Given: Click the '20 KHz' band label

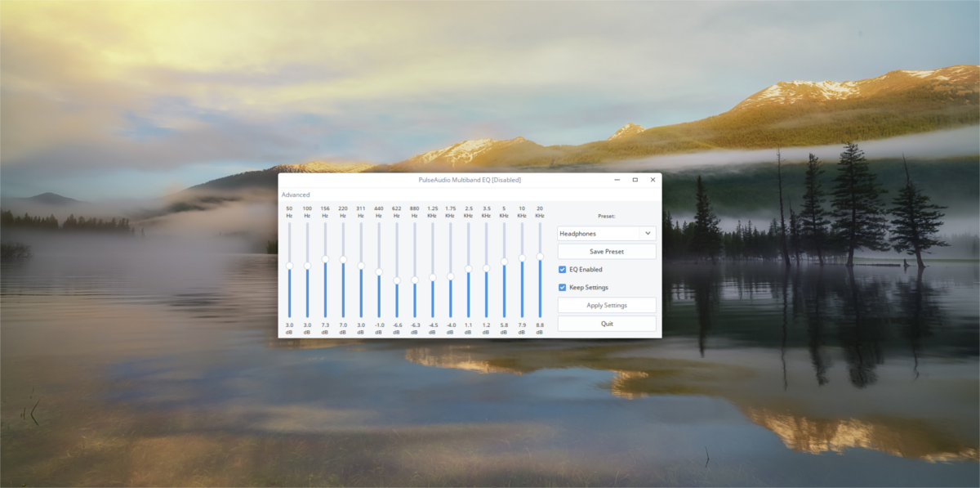Looking at the screenshot, I should point(540,212).
